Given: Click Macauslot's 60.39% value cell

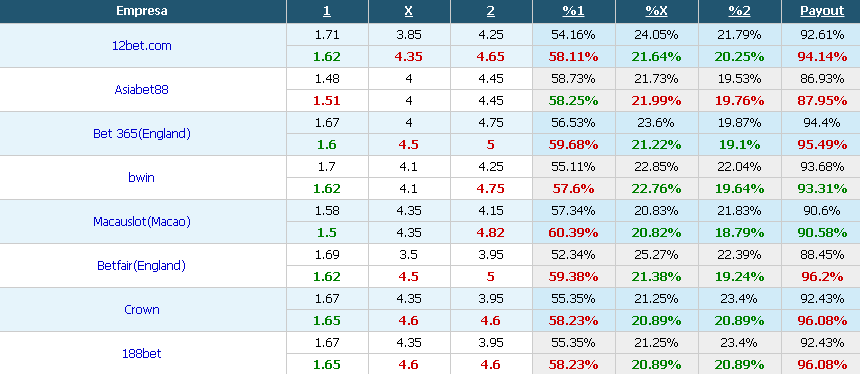Looking at the screenshot, I should (574, 233).
